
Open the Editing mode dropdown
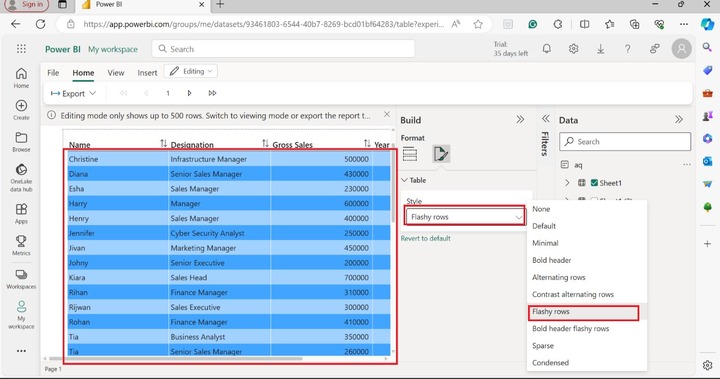(191, 72)
